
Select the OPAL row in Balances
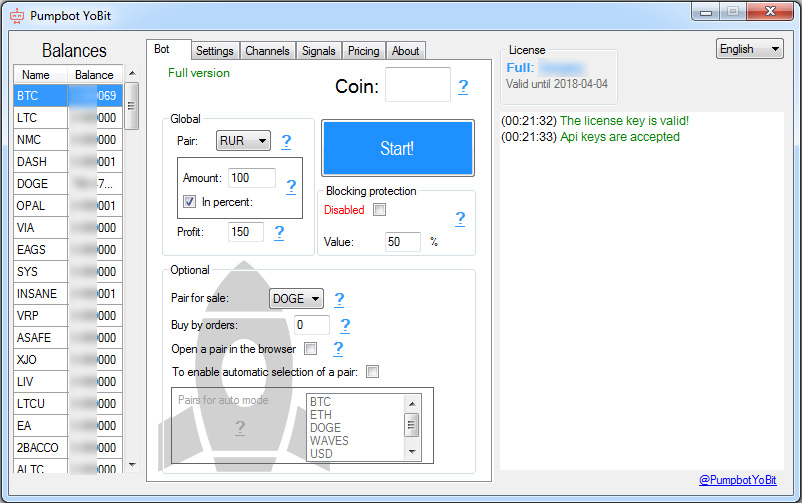tap(69, 206)
